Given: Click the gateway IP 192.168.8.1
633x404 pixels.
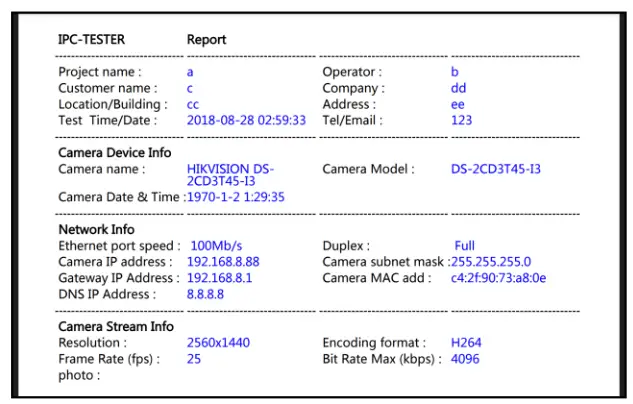Looking at the screenshot, I should (x=219, y=278).
